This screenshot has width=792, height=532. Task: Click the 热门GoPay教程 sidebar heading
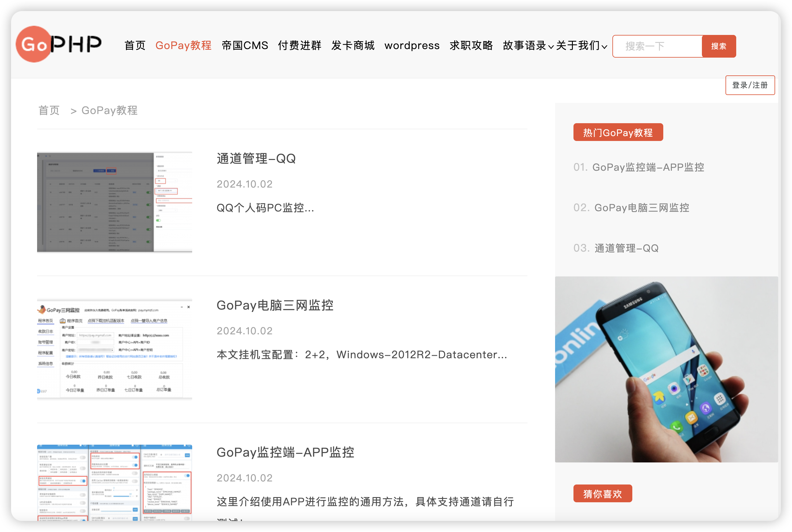[x=618, y=132]
